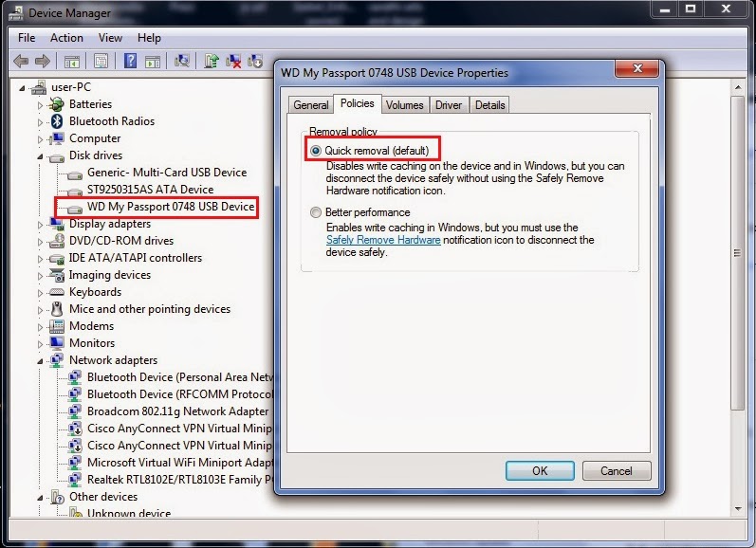Click the Disk drives category icon
Image resolution: width=756 pixels, height=548 pixels.
click(x=56, y=157)
